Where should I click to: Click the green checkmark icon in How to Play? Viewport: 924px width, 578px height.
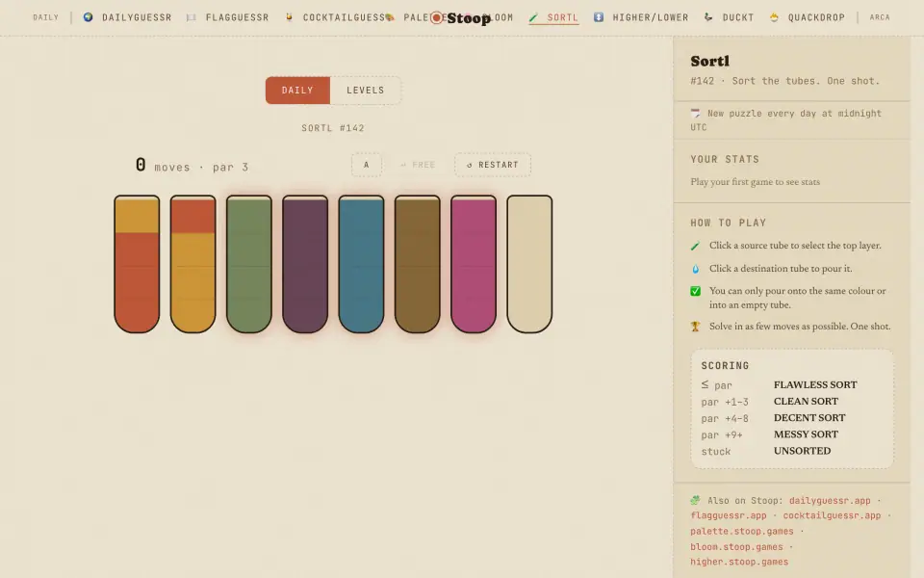695,291
